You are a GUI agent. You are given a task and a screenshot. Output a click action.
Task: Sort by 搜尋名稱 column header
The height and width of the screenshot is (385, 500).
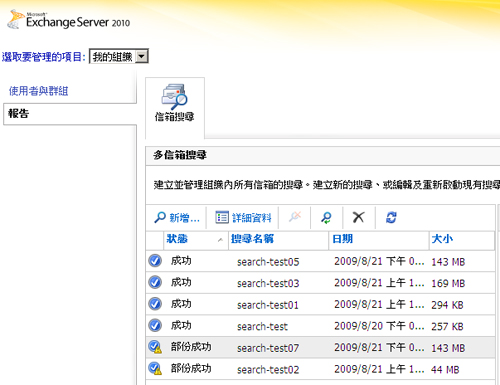click(279, 239)
